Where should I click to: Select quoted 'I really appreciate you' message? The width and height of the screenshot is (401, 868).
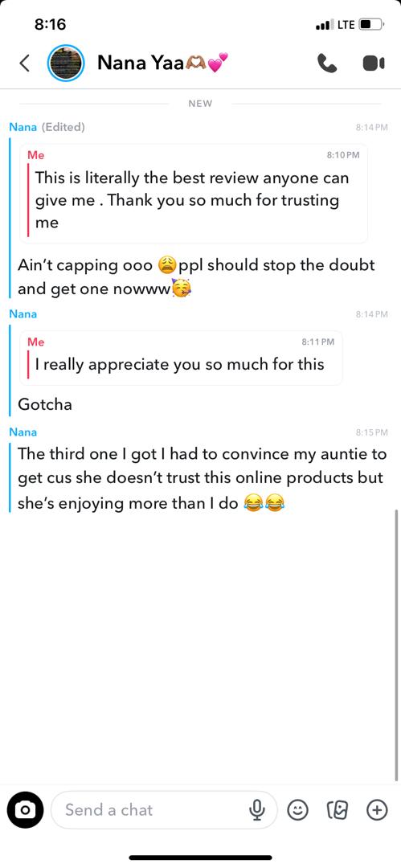tap(181, 358)
